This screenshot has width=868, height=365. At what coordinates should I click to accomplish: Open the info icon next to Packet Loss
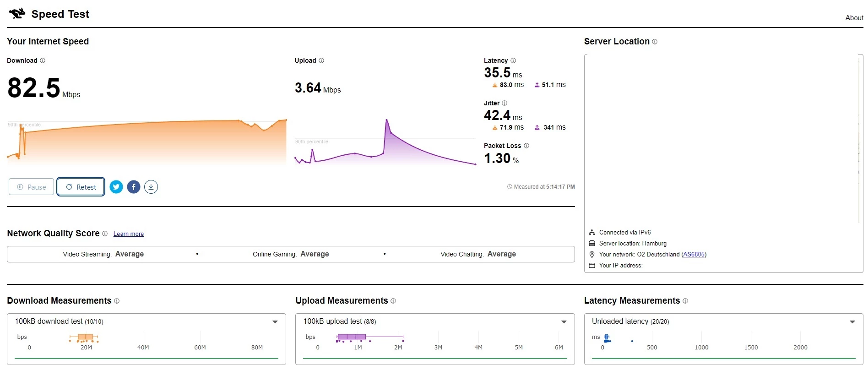526,146
